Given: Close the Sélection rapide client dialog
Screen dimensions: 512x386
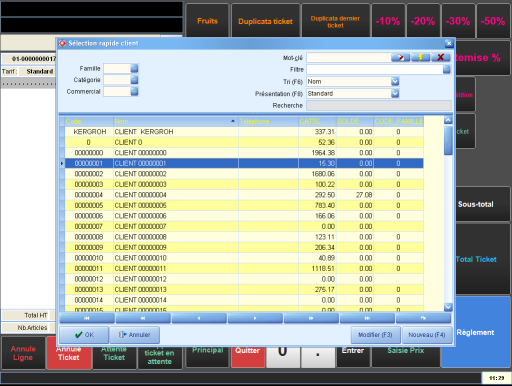Looking at the screenshot, I should click(x=449, y=43).
